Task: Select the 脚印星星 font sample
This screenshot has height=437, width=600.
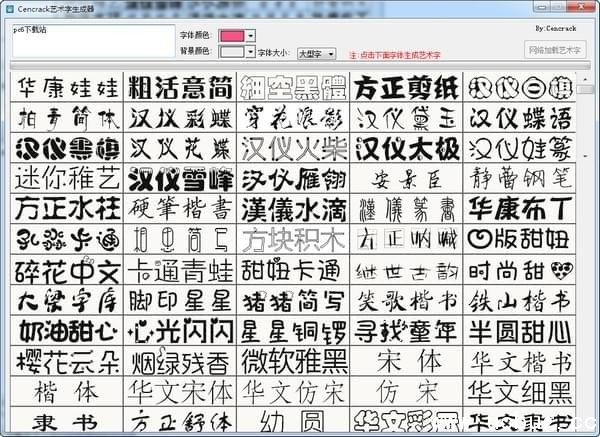Action: 180,300
